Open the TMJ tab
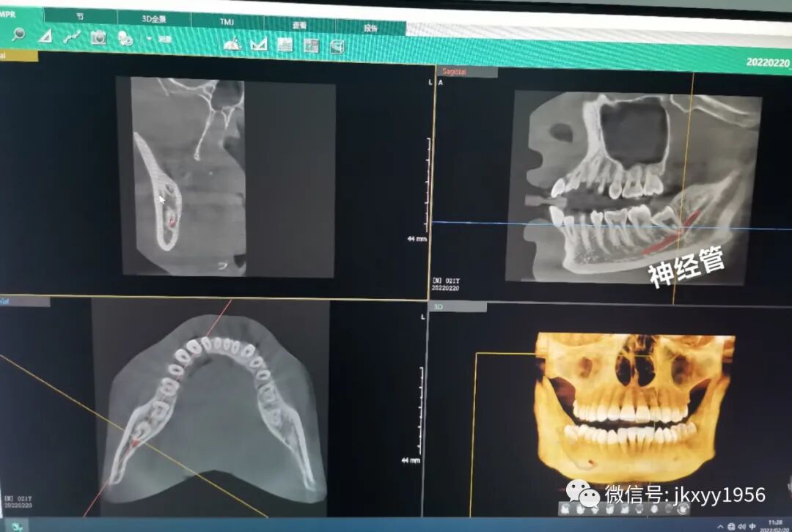Viewport: 792px width, 532px height. (x=227, y=22)
